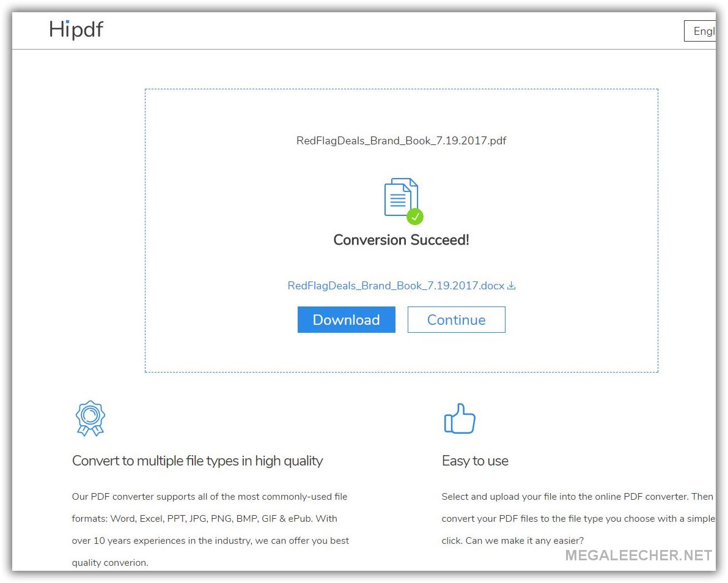Click the Conversion Succeed! message
Image resolution: width=728 pixels, height=583 pixels.
(401, 240)
